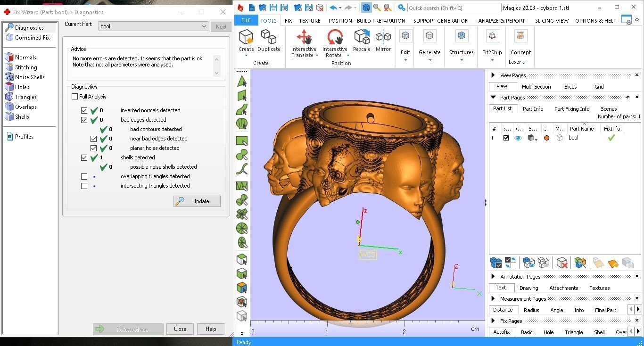
Task: Click the Undo arrow in quick toolbar
Action: [x=333, y=8]
